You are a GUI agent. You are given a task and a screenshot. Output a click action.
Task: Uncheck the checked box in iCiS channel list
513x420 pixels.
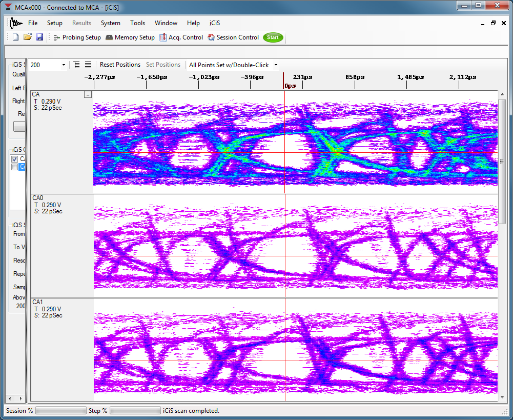coord(14,159)
